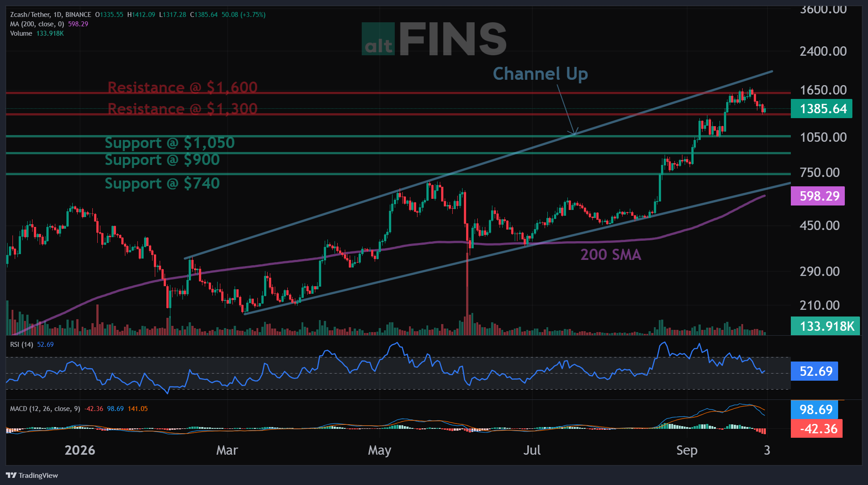The image size is (868, 485).
Task: Click the 2400.00 price axis label
Action: click(823, 51)
